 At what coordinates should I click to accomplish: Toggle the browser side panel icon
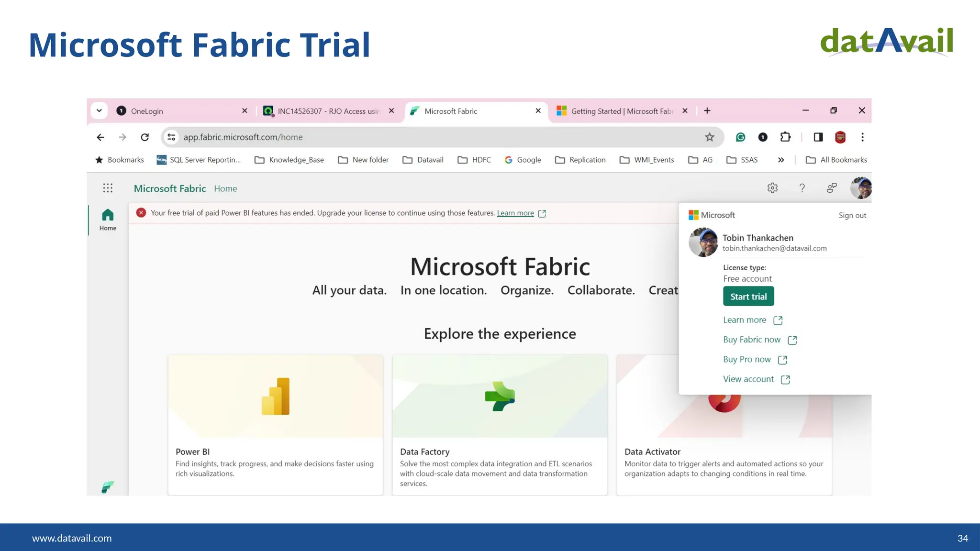(x=818, y=137)
